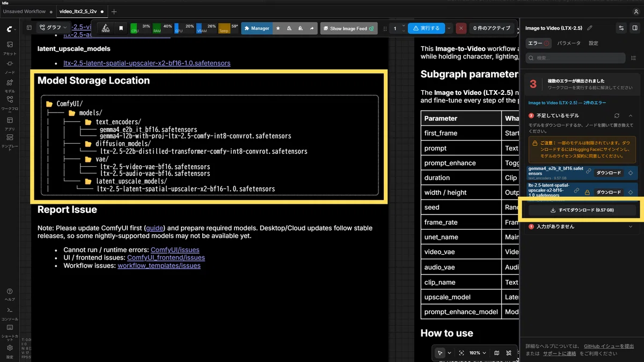Select the 設定 tab in right panel

point(593,43)
